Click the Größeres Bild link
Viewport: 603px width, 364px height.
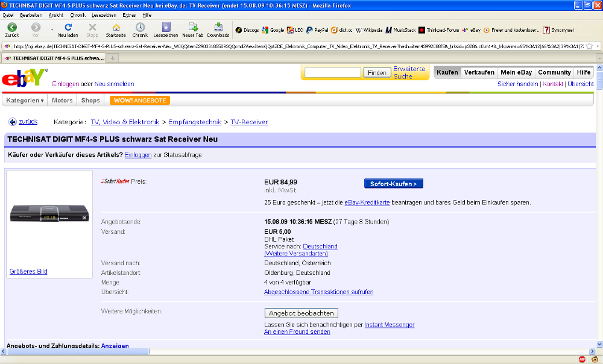pos(28,271)
